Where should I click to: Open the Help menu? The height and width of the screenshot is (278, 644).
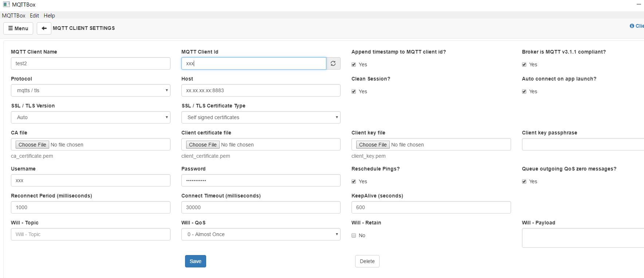[x=49, y=16]
